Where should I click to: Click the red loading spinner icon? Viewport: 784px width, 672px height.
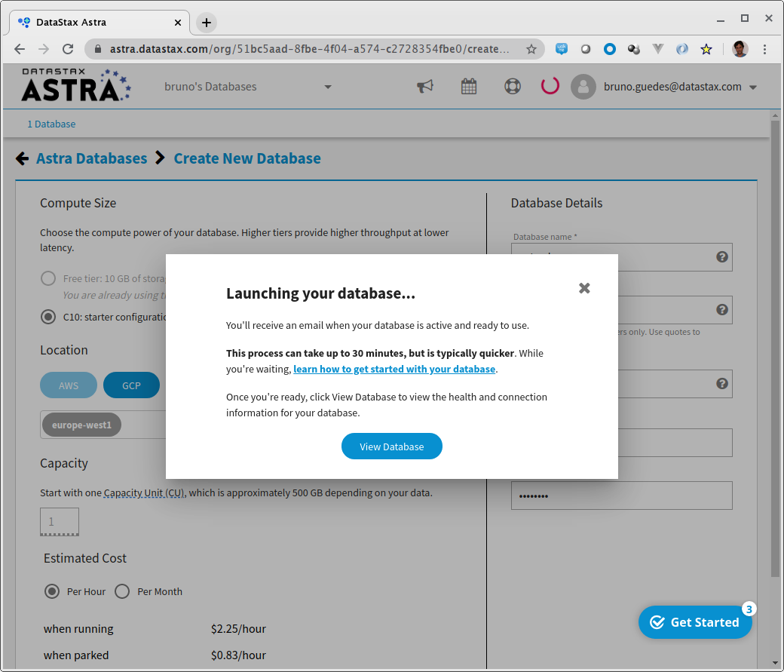pos(550,85)
